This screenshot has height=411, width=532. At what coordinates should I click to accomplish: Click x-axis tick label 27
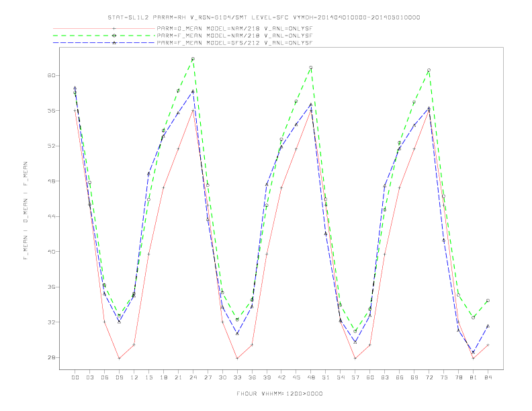208,377
